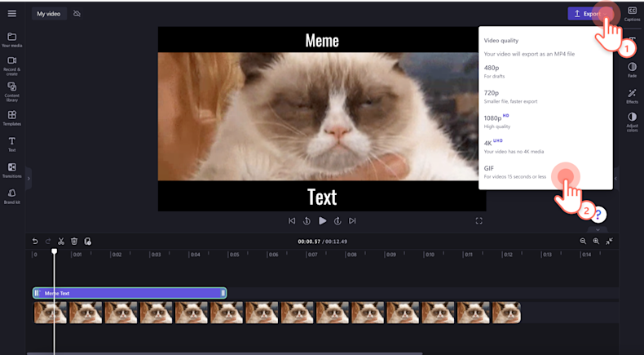Open Text panel in left sidebar
The width and height of the screenshot is (644, 355).
(x=12, y=144)
